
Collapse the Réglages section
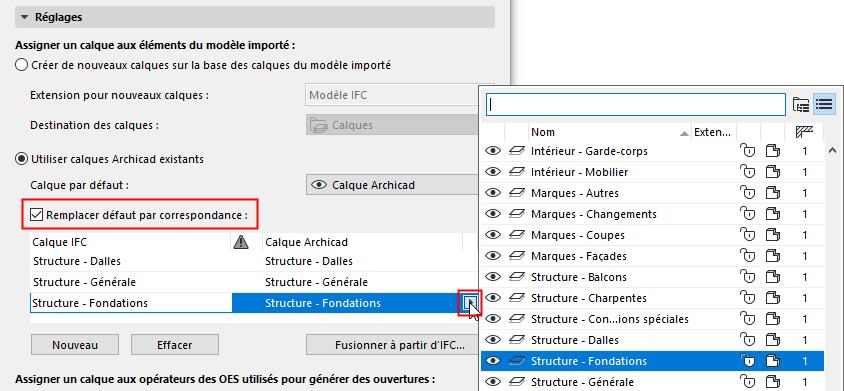(24, 17)
